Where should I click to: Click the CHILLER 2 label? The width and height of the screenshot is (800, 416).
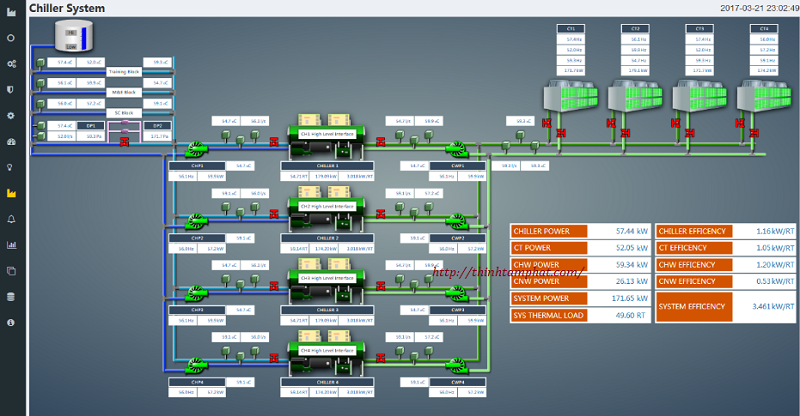[327, 238]
